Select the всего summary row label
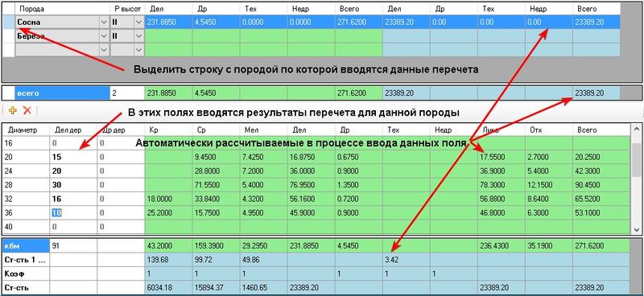The width and height of the screenshot is (644, 296). [63, 93]
